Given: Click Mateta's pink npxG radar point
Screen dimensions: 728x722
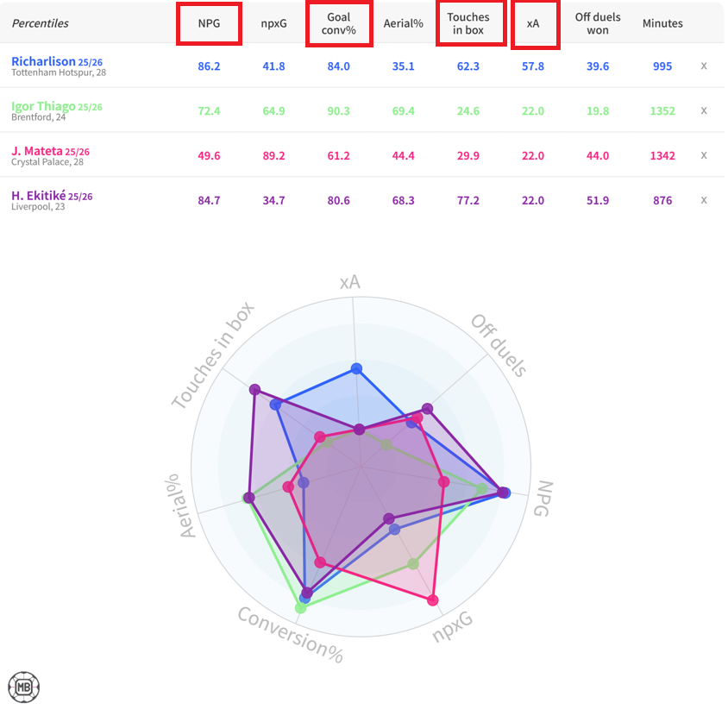Looking at the screenshot, I should (x=433, y=600).
